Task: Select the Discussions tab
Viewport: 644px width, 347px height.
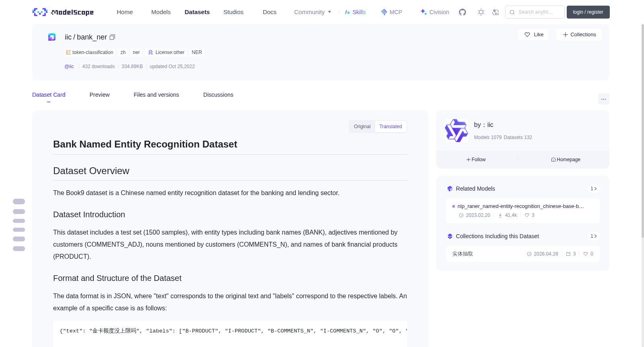Action: 218,95
